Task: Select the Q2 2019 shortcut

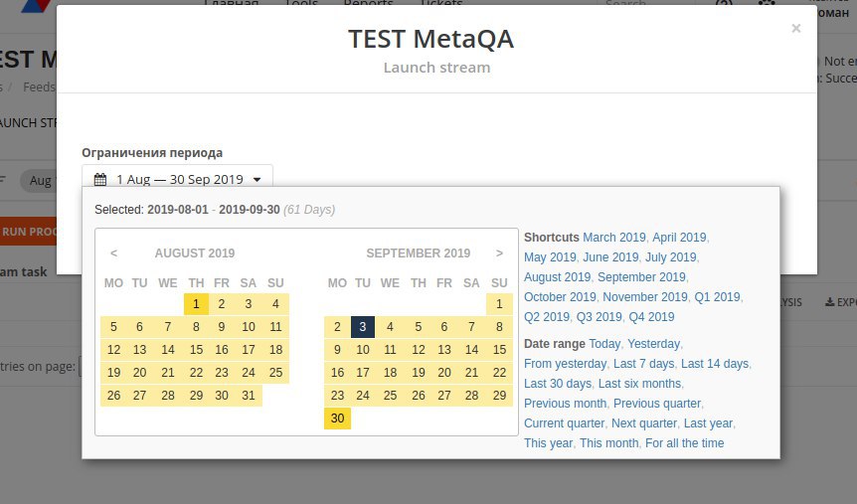Action: [x=547, y=316]
